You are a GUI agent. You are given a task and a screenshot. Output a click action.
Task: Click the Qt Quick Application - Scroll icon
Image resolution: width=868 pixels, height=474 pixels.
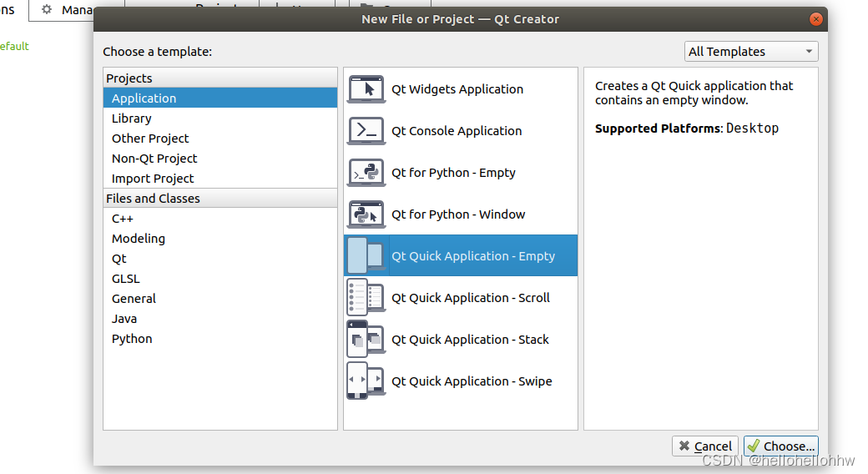366,297
